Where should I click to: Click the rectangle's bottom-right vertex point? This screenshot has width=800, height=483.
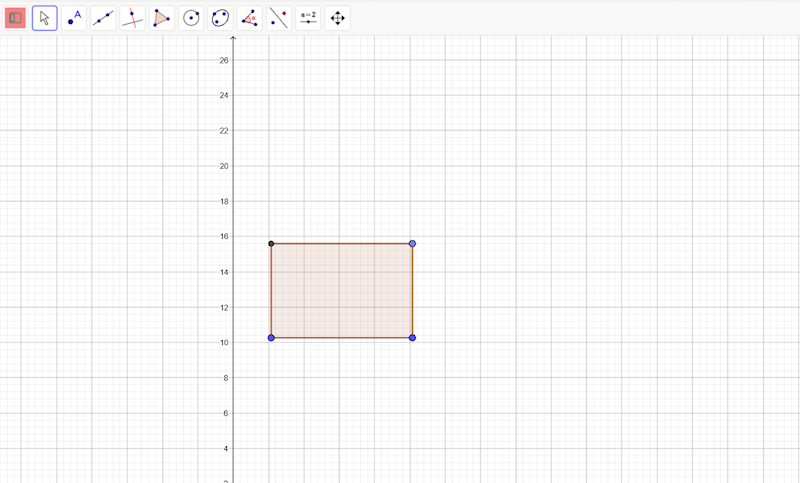click(x=412, y=338)
